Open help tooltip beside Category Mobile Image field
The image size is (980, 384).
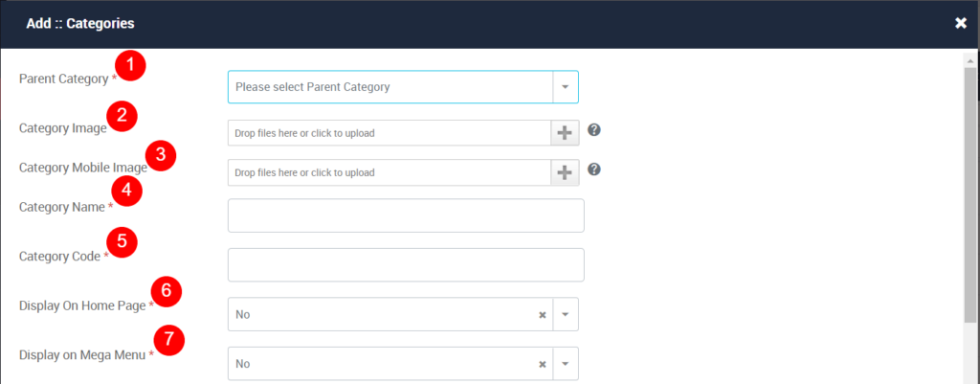pyautogui.click(x=594, y=169)
